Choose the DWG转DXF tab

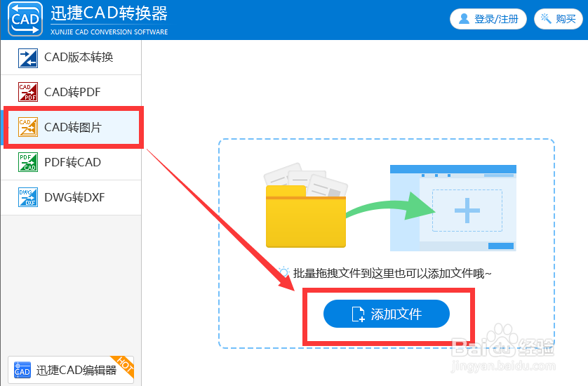point(71,197)
